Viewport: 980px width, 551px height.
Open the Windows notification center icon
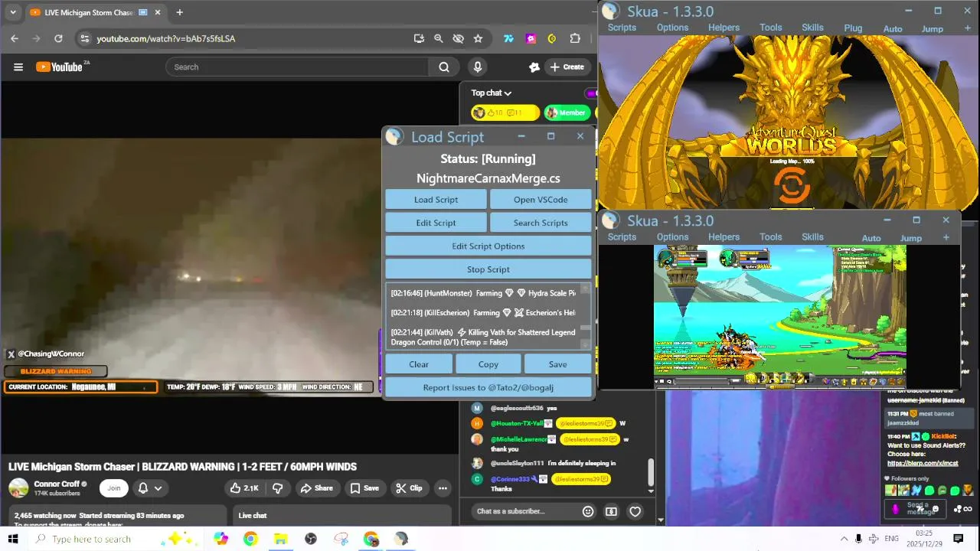click(x=958, y=539)
